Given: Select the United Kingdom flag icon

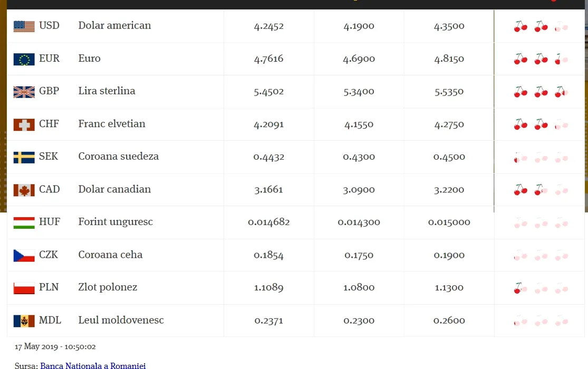Looking at the screenshot, I should click(24, 92).
